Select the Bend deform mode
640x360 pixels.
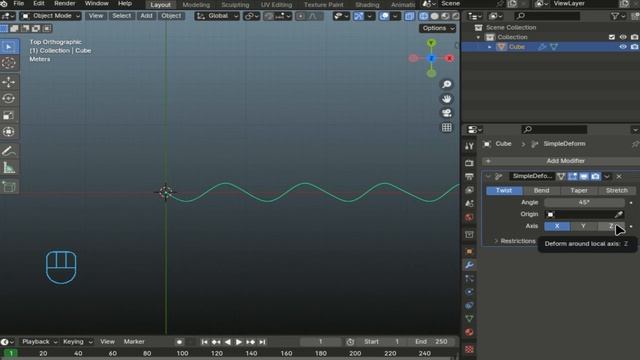542,191
